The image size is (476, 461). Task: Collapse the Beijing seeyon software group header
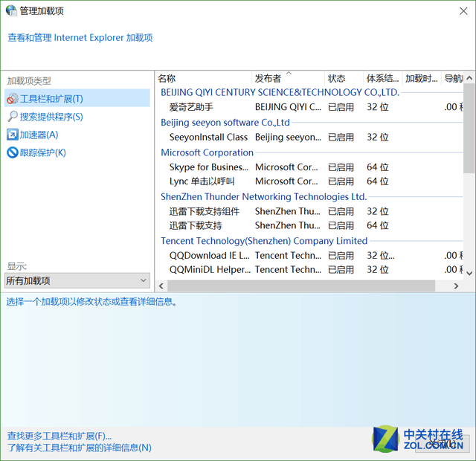coord(225,122)
